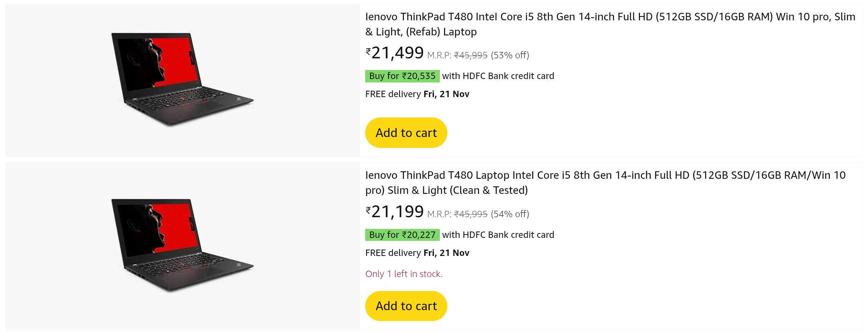Viewport: 868px width, 332px height.
Task: Click the struck-through M.R.P. beside 54% off
Action: tap(471, 214)
